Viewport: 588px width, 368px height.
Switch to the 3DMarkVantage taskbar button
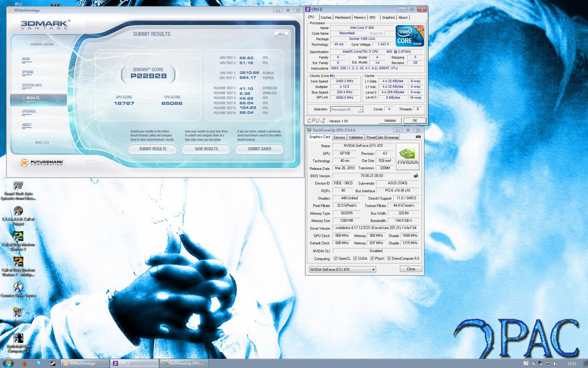tap(84, 363)
